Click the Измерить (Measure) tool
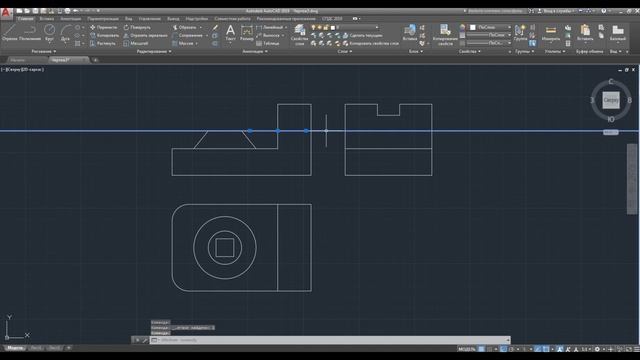 (x=551, y=33)
